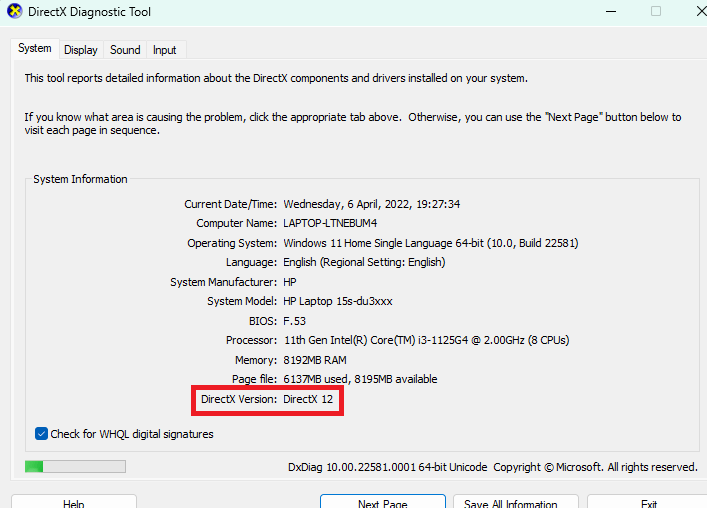Viewport: 707px width, 508px height.
Task: Exit the diagnostic tool
Action: [x=648, y=503]
